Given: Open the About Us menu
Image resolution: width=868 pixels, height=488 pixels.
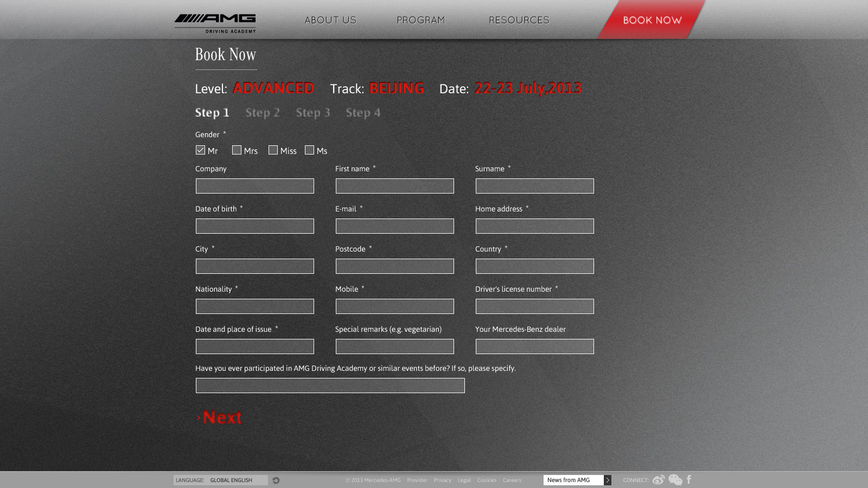Looking at the screenshot, I should pyautogui.click(x=330, y=20).
